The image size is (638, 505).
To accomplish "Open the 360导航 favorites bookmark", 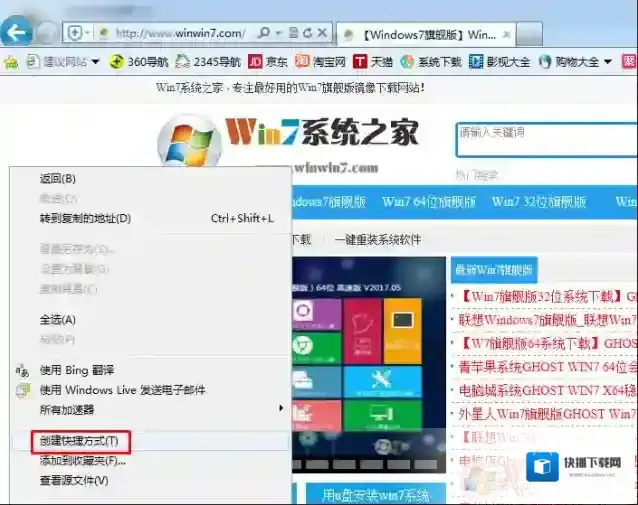I will (145, 62).
